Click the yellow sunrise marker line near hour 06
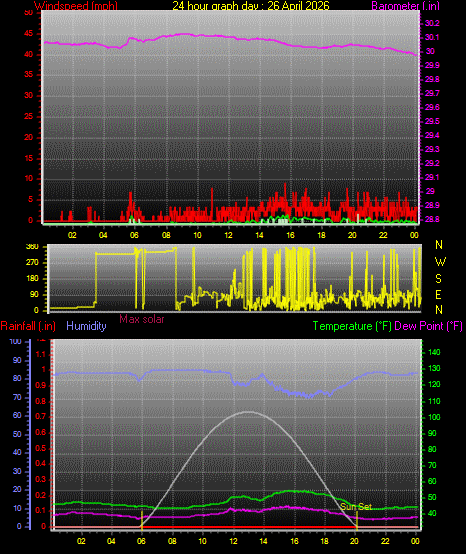466x554 pixels. coord(142,521)
